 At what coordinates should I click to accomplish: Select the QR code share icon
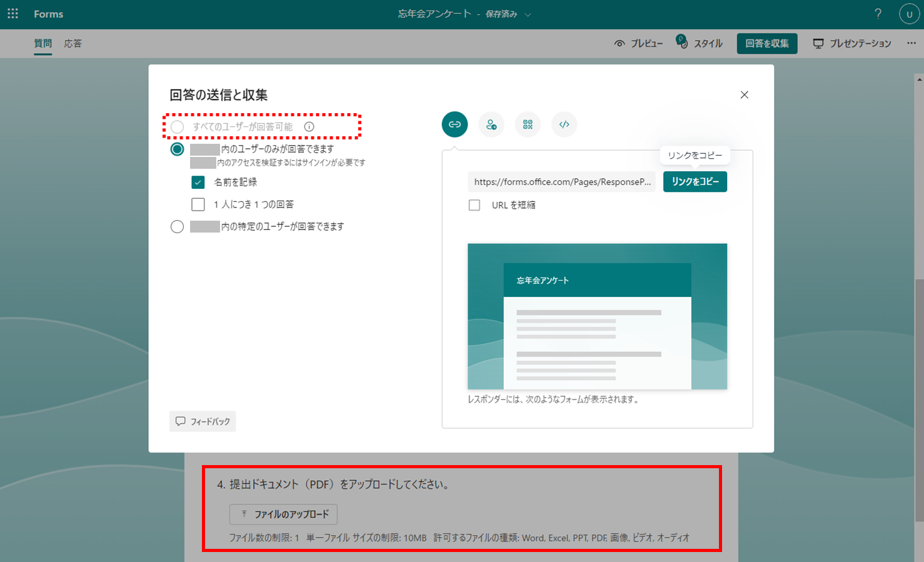tap(528, 124)
